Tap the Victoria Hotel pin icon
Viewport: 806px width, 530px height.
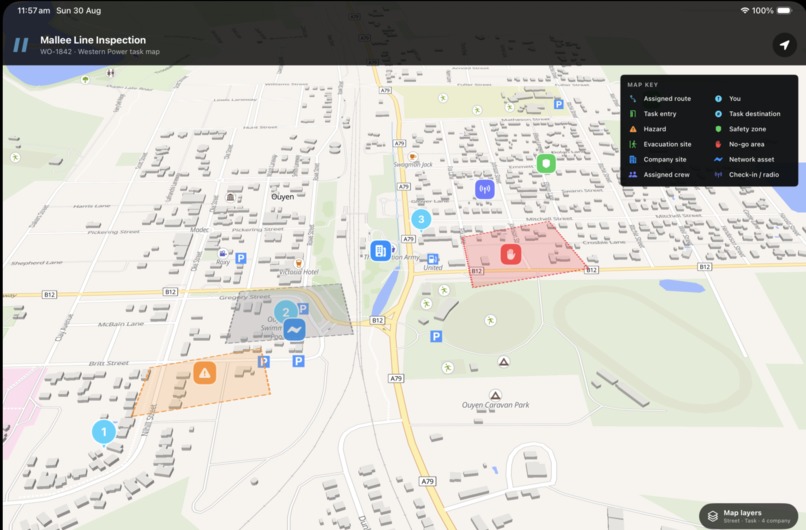coord(298,264)
